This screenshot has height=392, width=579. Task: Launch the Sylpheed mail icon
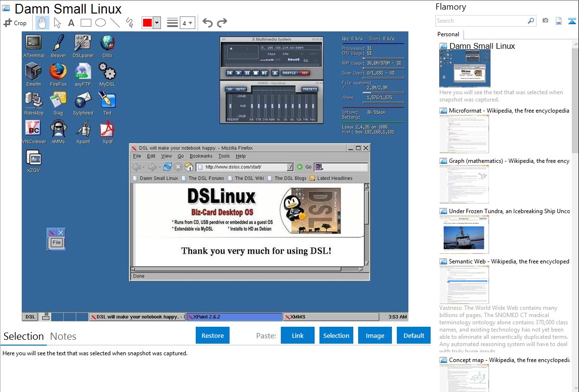[x=83, y=104]
